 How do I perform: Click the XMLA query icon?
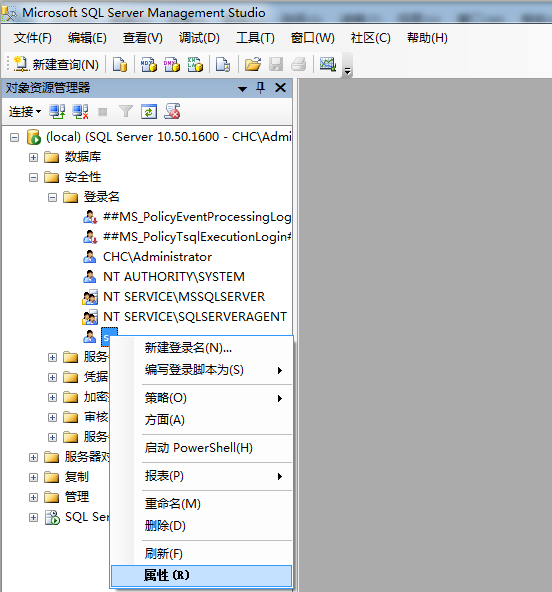(x=195, y=64)
